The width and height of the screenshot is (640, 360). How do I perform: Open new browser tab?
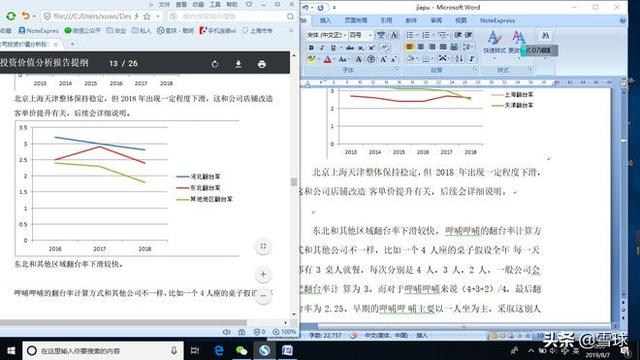click(72, 44)
